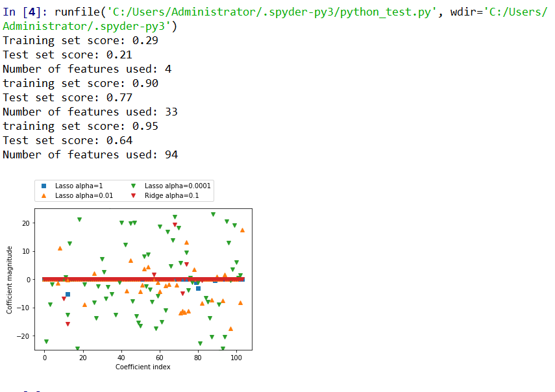Click the 'Lasso alpha=0.0001' legend text
555x392 pixels.
tap(177, 186)
